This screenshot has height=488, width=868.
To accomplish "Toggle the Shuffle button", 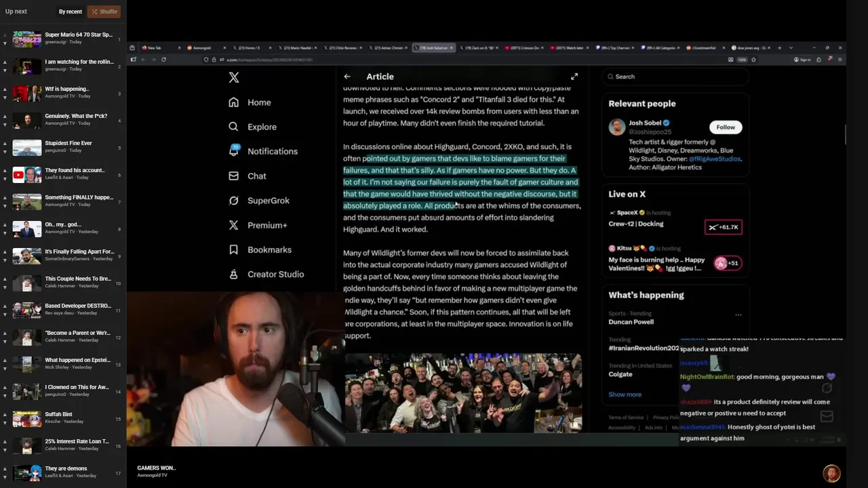I will click(104, 12).
